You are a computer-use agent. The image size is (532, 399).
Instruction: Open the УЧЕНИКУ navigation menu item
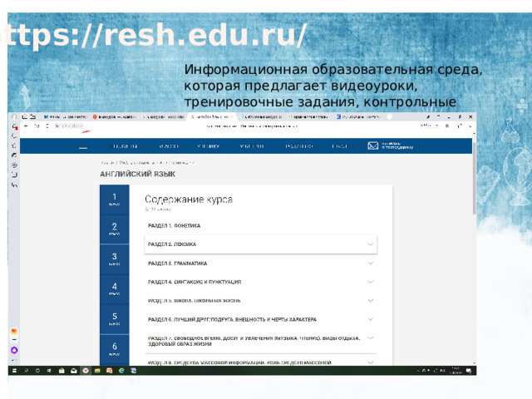click(209, 146)
